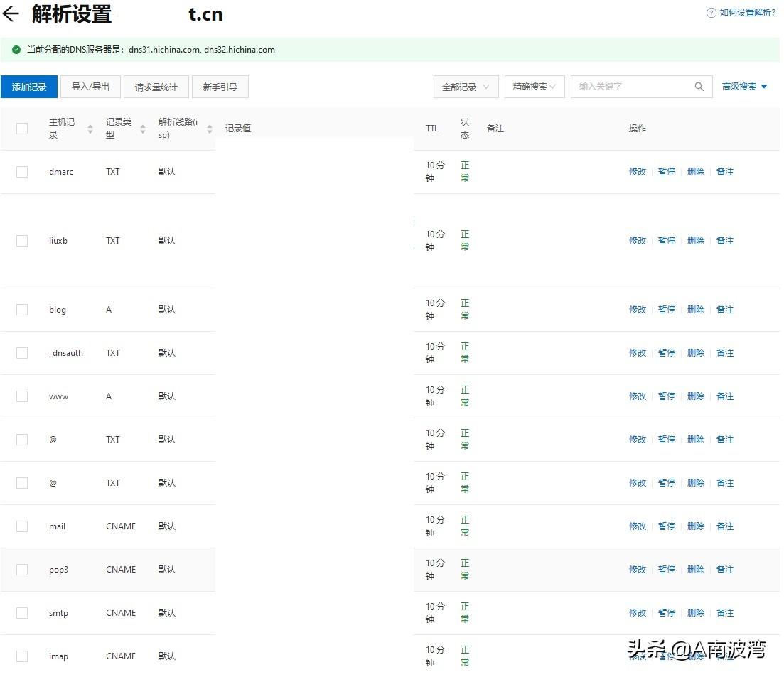The height and width of the screenshot is (677, 784).
Task: Open the 精确搜索 dropdown
Action: click(535, 87)
